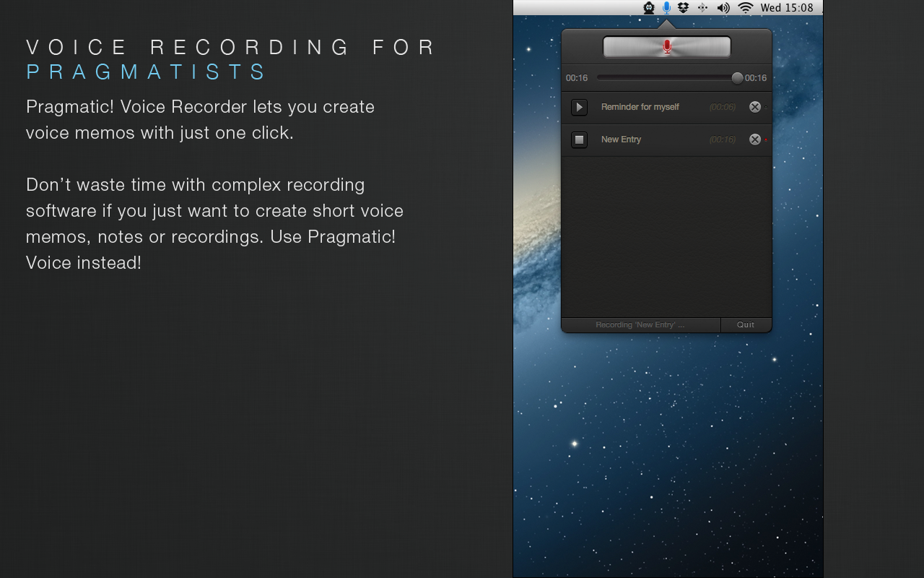Image resolution: width=924 pixels, height=578 pixels.
Task: Stop the 'New Entry' recording
Action: [579, 139]
